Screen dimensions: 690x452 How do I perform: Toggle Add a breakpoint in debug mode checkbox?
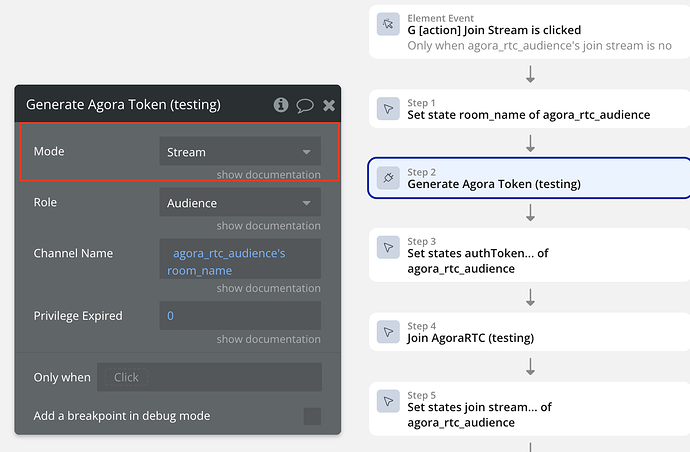coord(312,416)
